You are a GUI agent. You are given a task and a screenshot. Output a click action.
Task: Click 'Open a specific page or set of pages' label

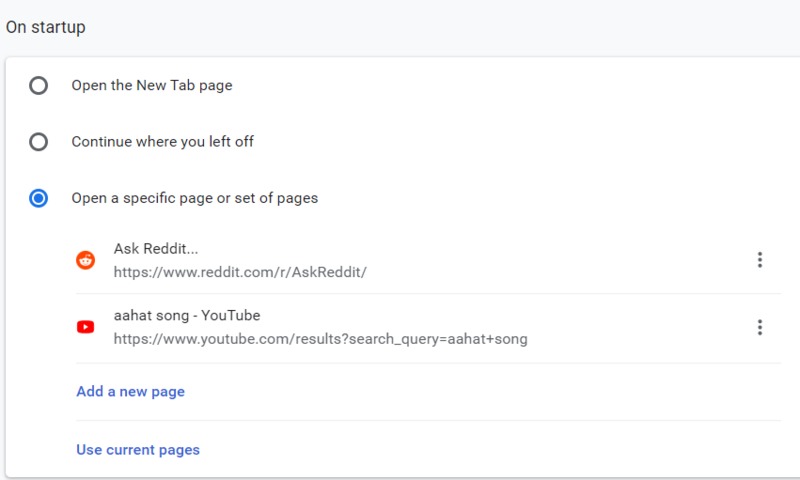click(195, 198)
